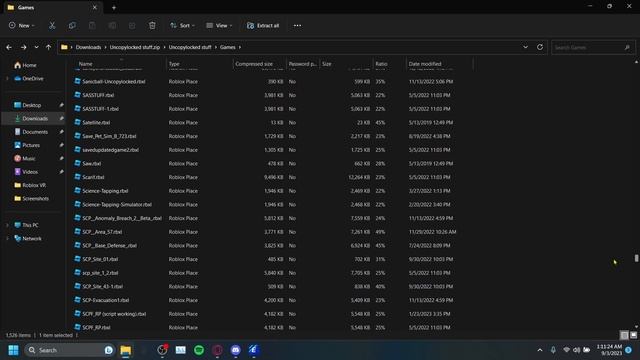Go forward with the right arrow
640x360 pixels.
(24, 47)
